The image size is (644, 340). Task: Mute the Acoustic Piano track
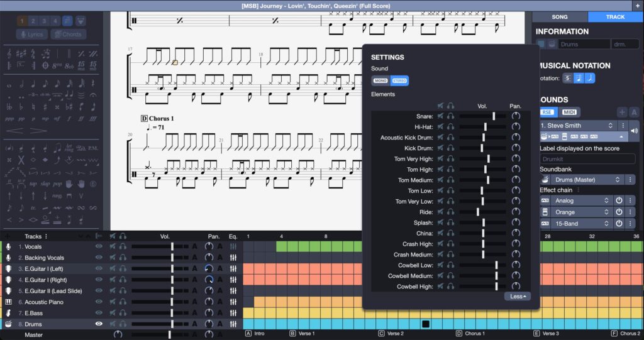pos(111,302)
